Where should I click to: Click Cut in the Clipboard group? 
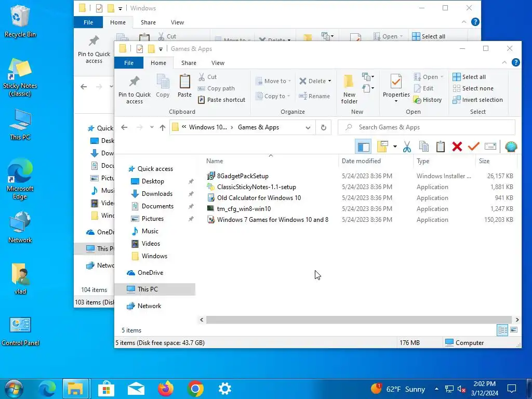click(x=207, y=77)
